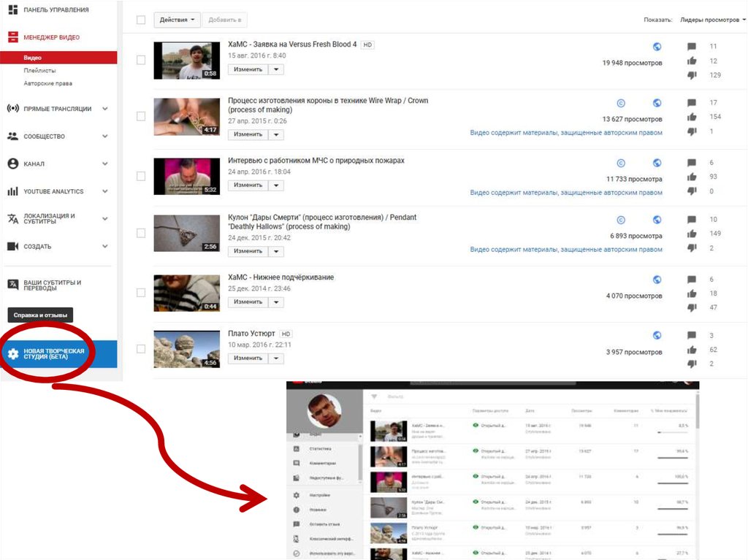Open Плейлисты in the video manager
Image resolution: width=748 pixels, height=560 pixels.
39,71
